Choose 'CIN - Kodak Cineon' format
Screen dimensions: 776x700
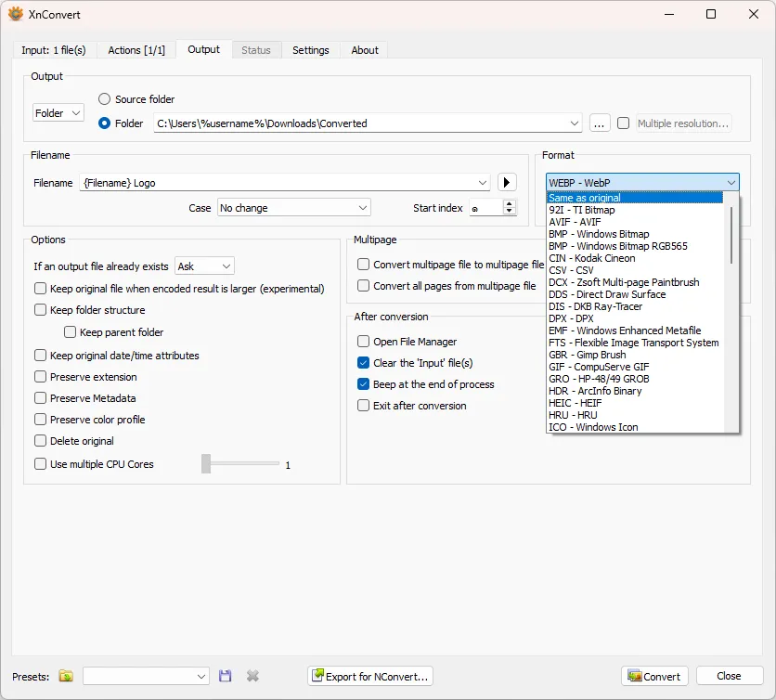click(635, 258)
